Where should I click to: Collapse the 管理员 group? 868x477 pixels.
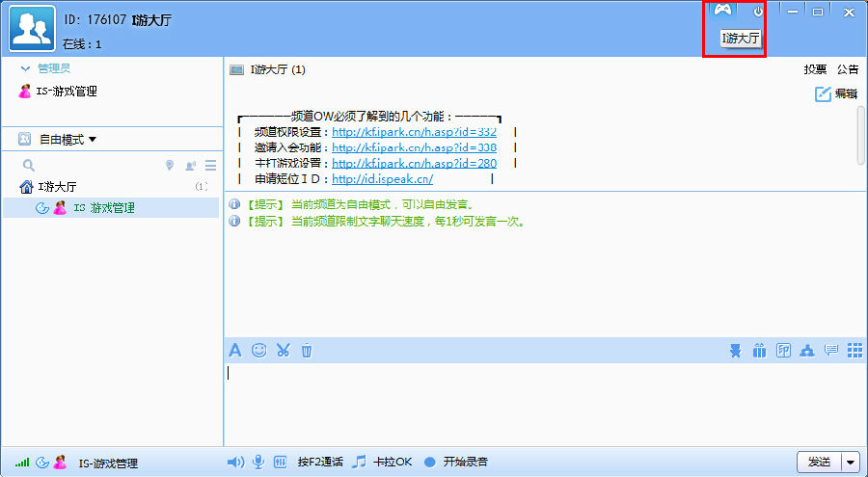(x=25, y=69)
